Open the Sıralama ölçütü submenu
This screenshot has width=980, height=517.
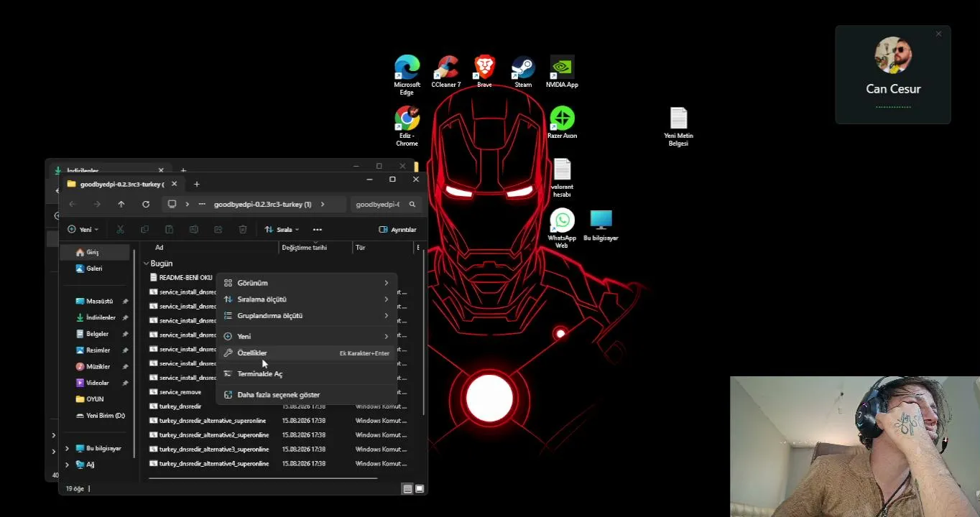(x=307, y=299)
